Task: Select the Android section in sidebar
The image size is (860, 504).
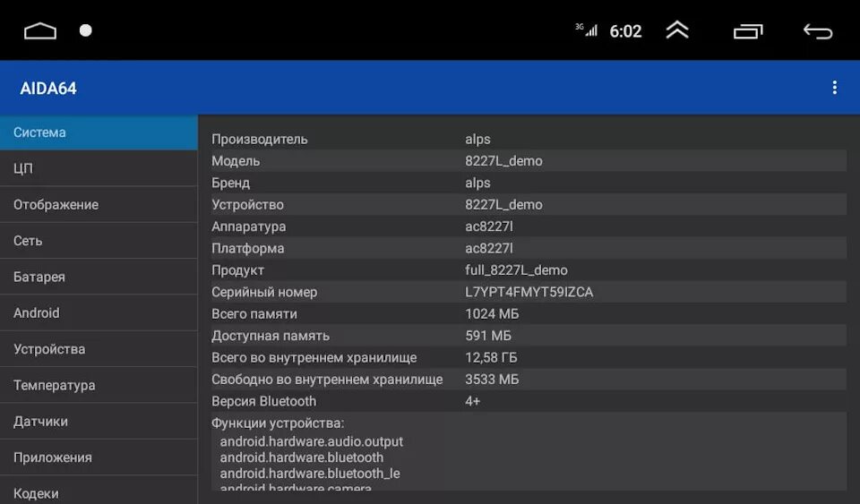Action: (x=99, y=312)
